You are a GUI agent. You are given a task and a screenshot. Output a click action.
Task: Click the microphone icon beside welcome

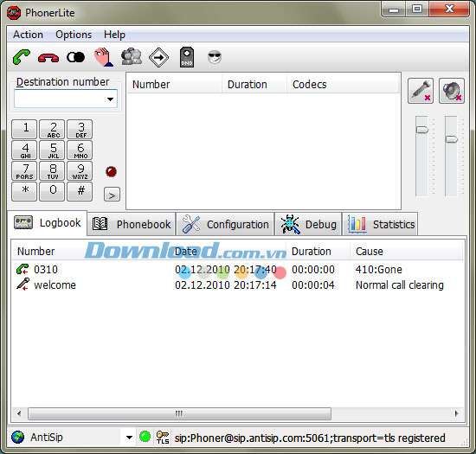pos(23,285)
